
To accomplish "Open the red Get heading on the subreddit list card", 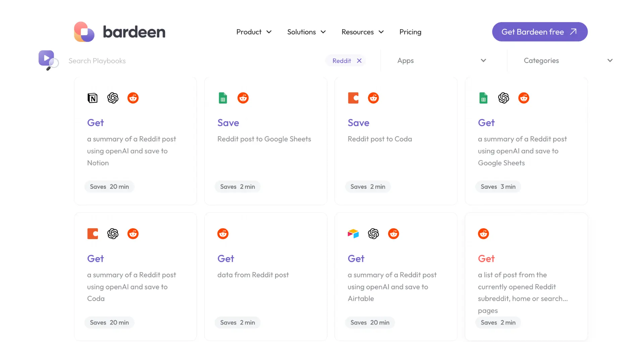I will (486, 259).
